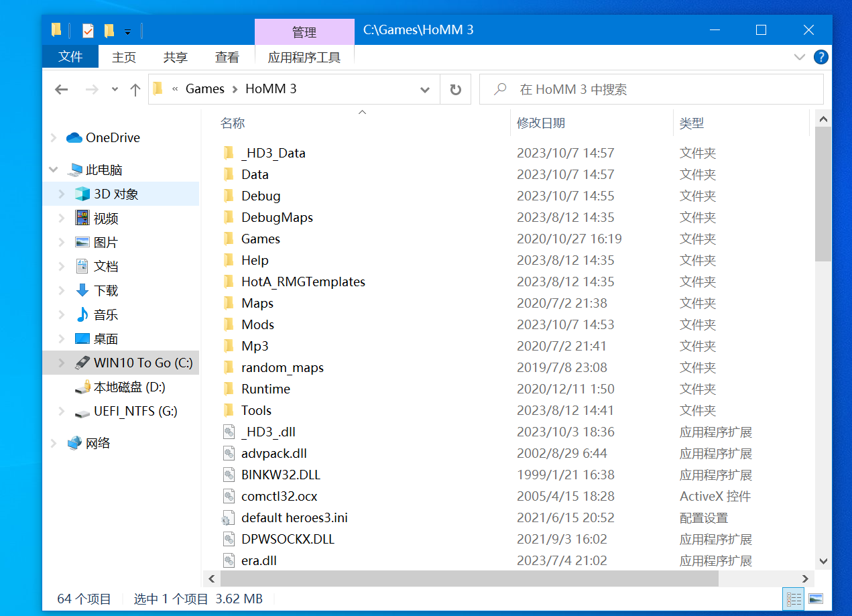Click the Forward navigation arrow
Viewport: 852px width, 616px height.
(92, 90)
